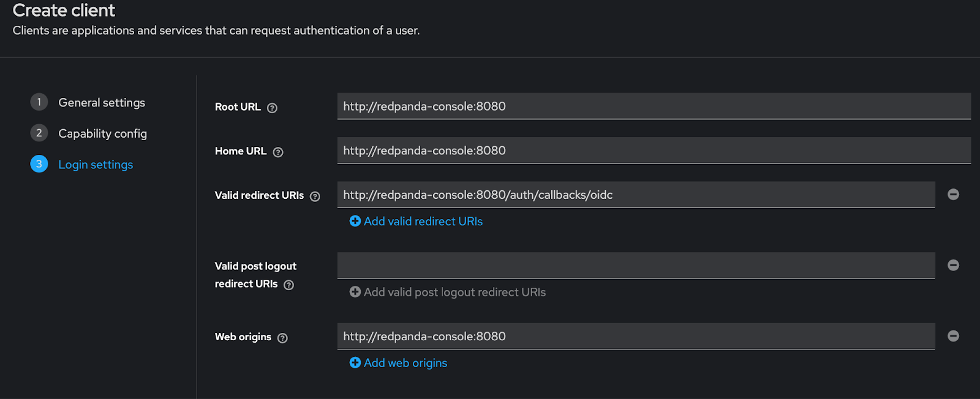Image resolution: width=980 pixels, height=399 pixels.
Task: Go to General settings step
Action: (102, 103)
